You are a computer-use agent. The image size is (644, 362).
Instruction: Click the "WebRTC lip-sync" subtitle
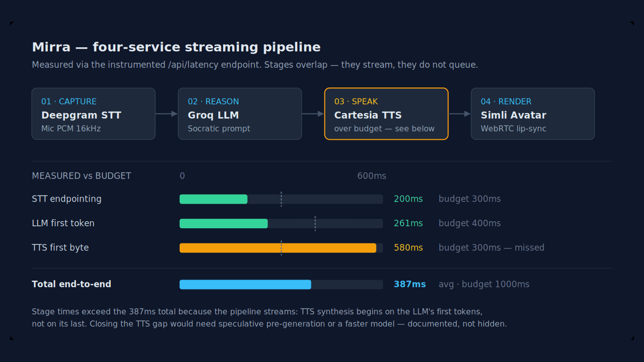(x=513, y=129)
